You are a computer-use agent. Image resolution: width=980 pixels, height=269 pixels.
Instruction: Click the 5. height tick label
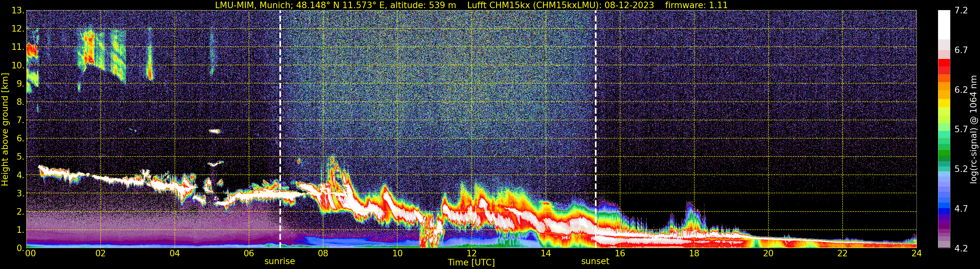tap(20, 157)
